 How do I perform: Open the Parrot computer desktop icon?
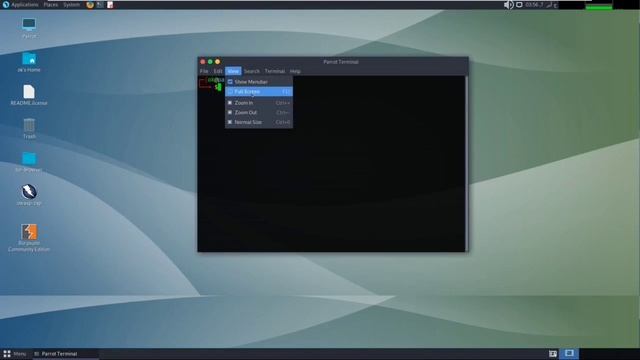click(29, 24)
